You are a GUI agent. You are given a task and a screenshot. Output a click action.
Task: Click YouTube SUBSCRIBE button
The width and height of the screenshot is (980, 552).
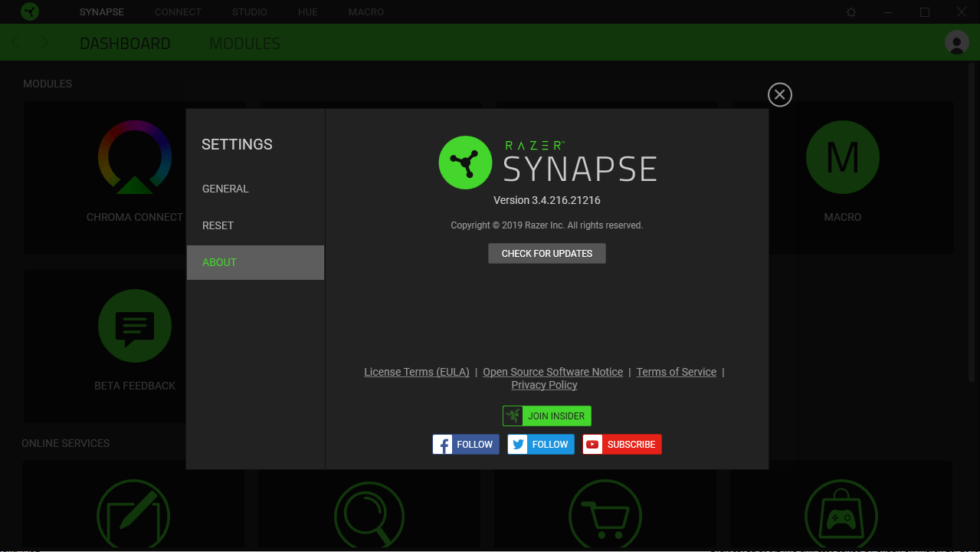click(622, 444)
